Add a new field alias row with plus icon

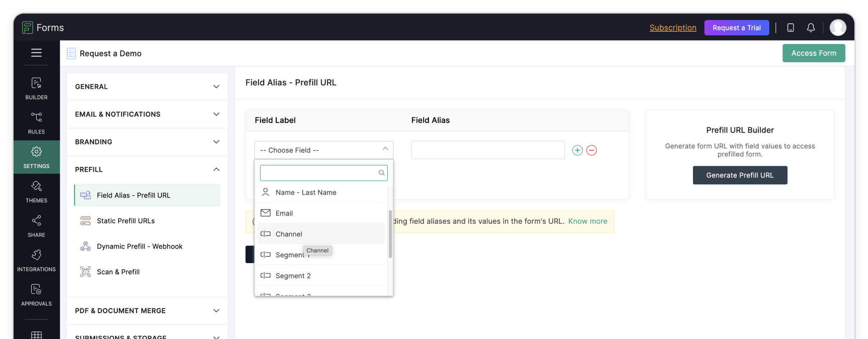click(577, 150)
